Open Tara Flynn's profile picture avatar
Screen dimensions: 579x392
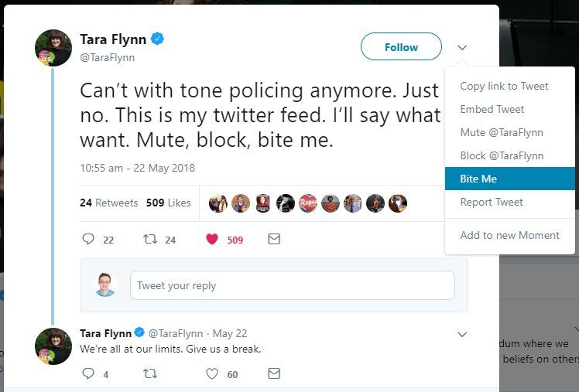click(53, 48)
